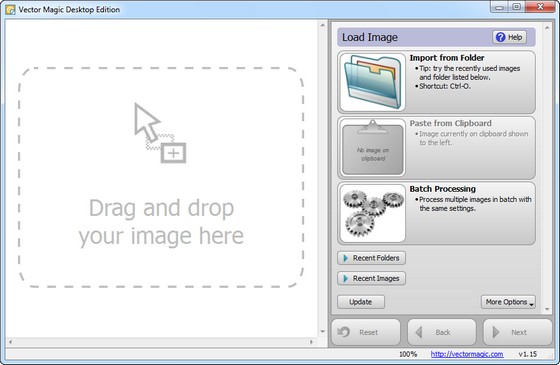Click the Next right arrow icon
This screenshot has width=560, height=365.
click(496, 332)
